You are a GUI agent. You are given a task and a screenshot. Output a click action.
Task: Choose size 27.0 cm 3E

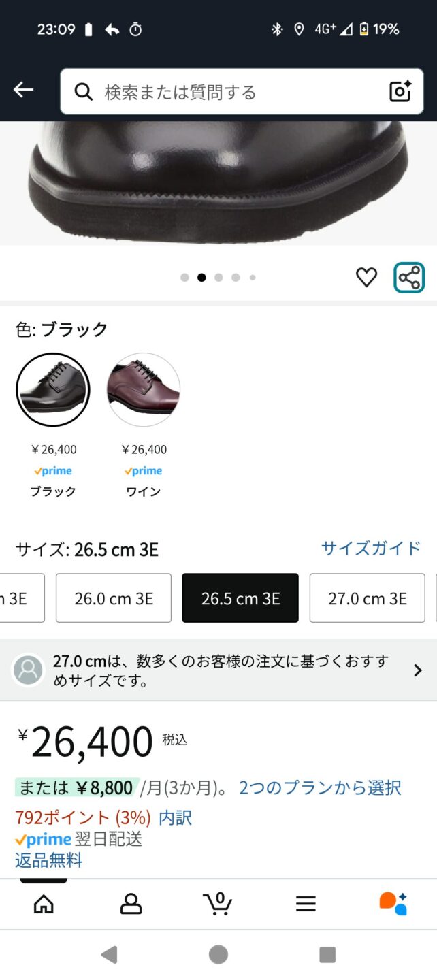pos(367,598)
